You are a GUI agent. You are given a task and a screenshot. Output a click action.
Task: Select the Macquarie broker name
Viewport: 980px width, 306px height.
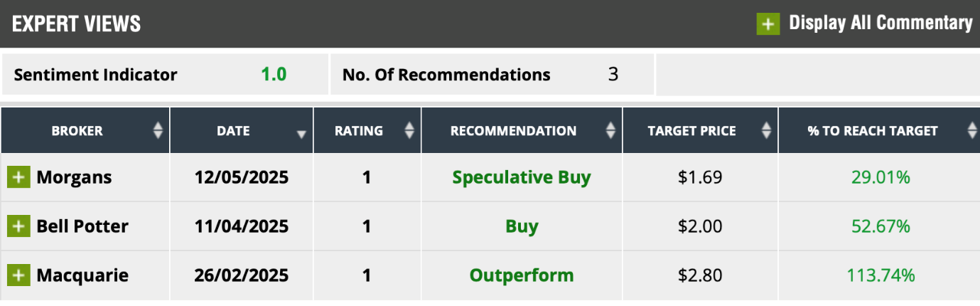click(x=82, y=275)
